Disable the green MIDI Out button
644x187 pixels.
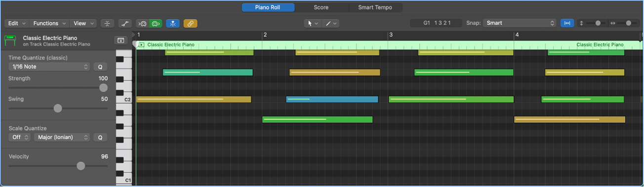point(156,23)
